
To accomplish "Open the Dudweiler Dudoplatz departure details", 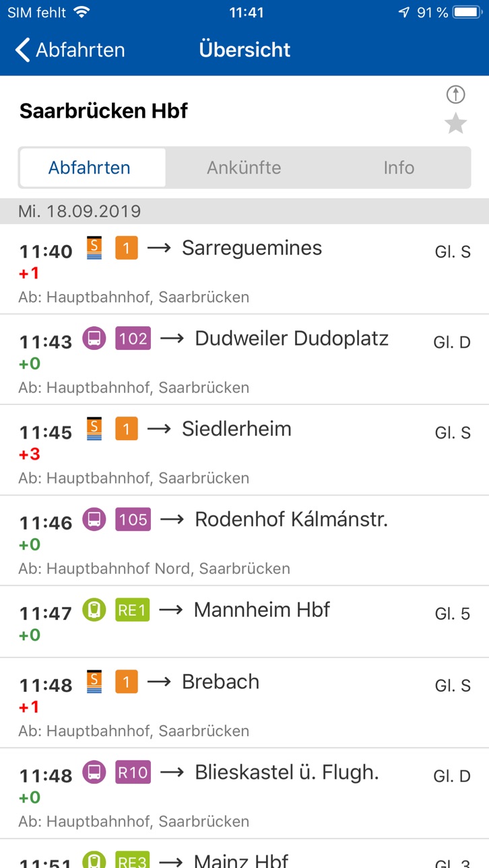I will click(x=244, y=360).
